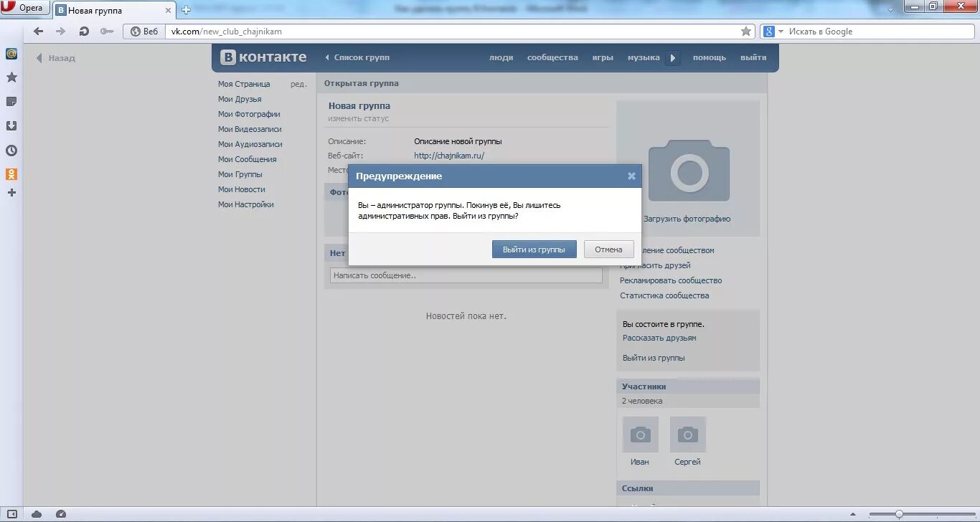Screen dimensions: 980x522
Task: Open Мои Фотографии in left menu
Action: pyautogui.click(x=249, y=114)
